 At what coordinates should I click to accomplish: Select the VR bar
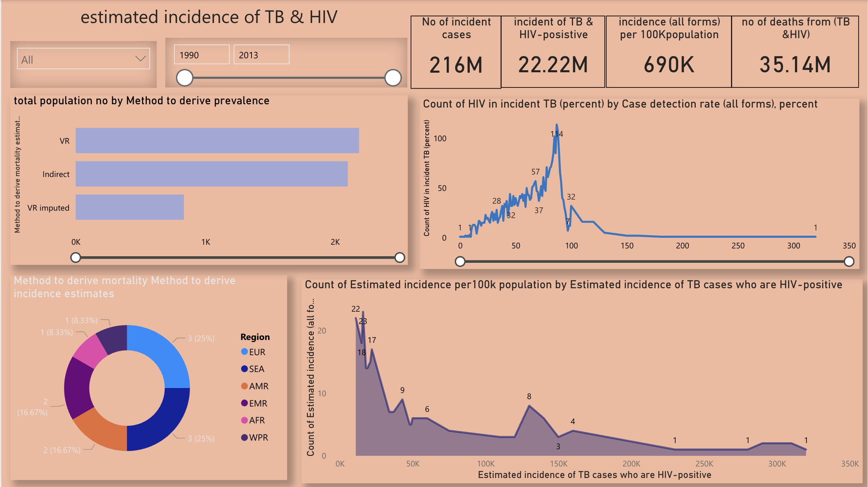pos(217,140)
